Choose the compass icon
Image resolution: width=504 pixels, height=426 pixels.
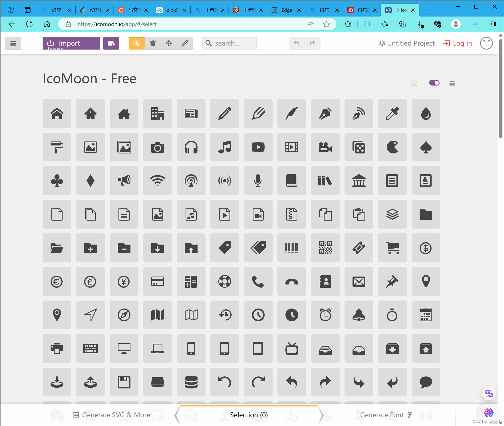[x=124, y=315]
